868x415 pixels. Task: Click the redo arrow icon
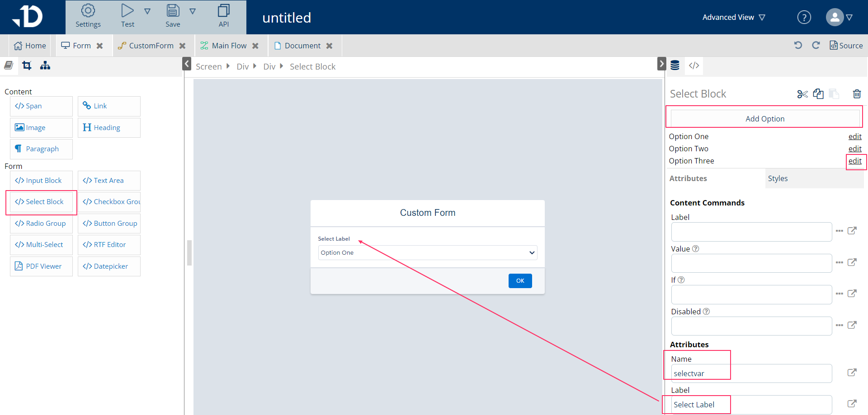click(x=816, y=45)
